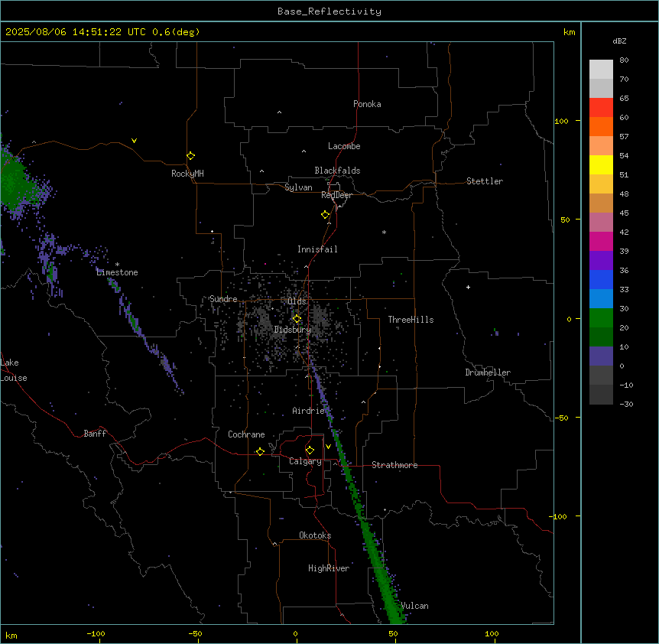Click the Lacombe map label
The width and height of the screenshot is (659, 644).
click(344, 146)
